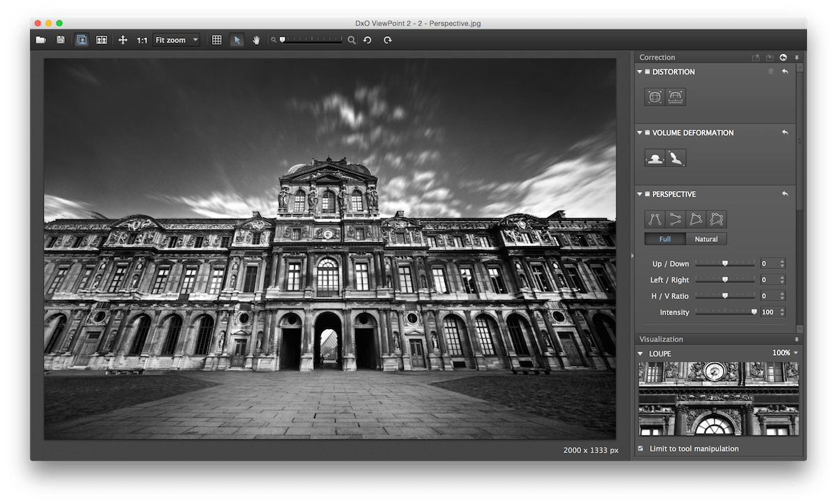Click the import settings icon in Correction header

point(769,58)
